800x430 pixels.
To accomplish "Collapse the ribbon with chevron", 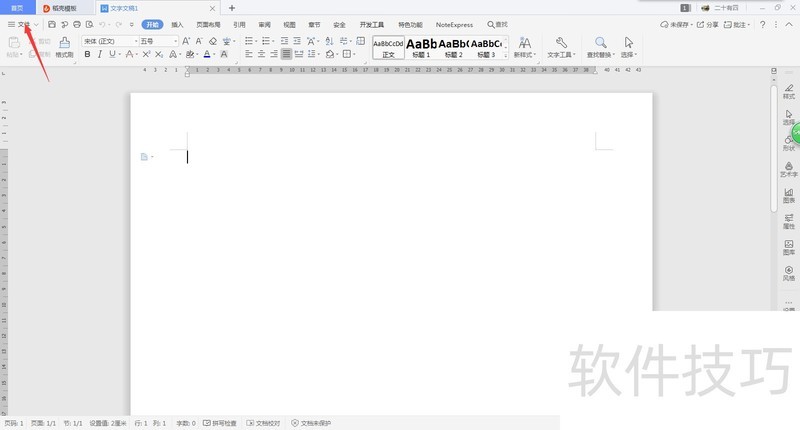I will (x=789, y=24).
